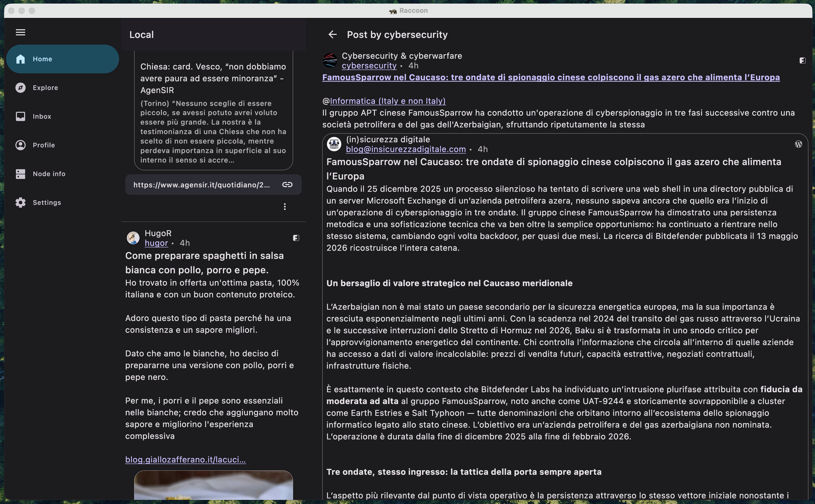Open cybersecurity user handle link
This screenshot has height=504, width=815.
pos(369,66)
